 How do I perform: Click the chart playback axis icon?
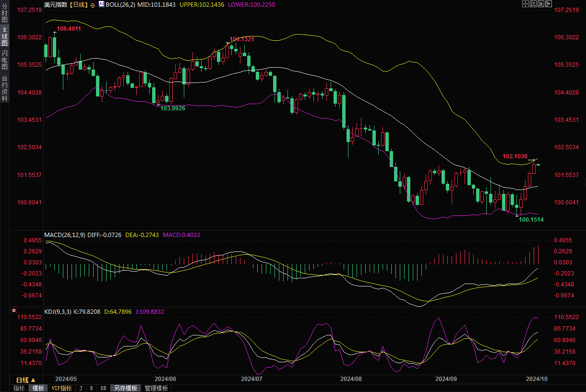tap(540, 4)
